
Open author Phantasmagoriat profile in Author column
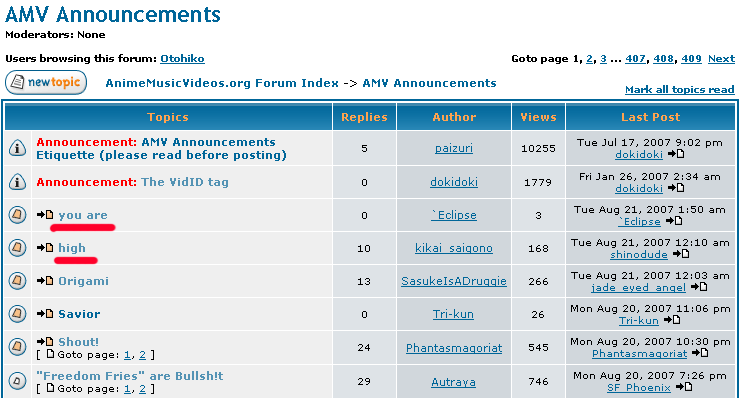(x=454, y=348)
